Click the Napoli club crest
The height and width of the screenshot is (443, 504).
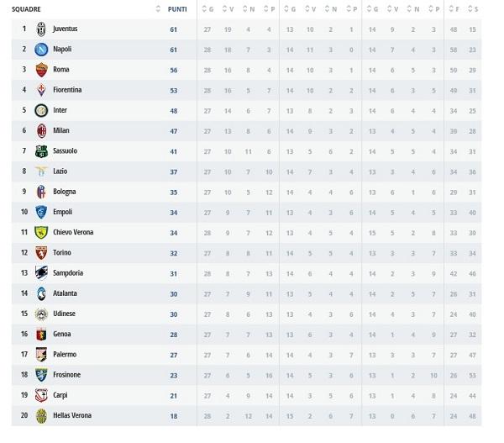click(x=41, y=50)
